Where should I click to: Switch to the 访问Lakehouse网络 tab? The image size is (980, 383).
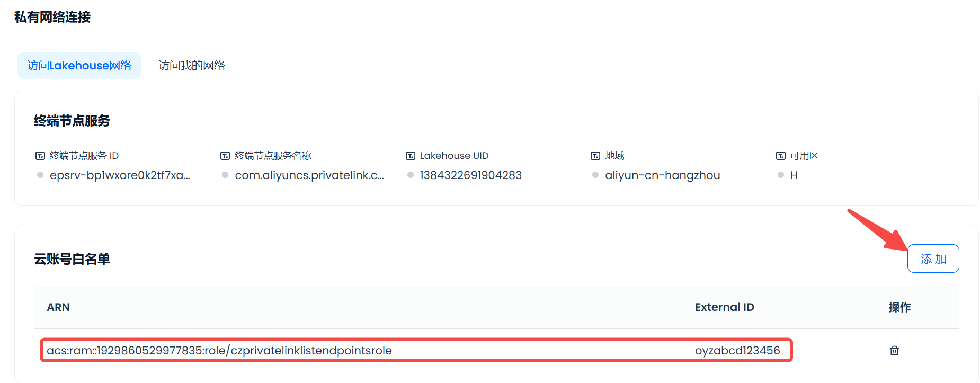coord(79,65)
